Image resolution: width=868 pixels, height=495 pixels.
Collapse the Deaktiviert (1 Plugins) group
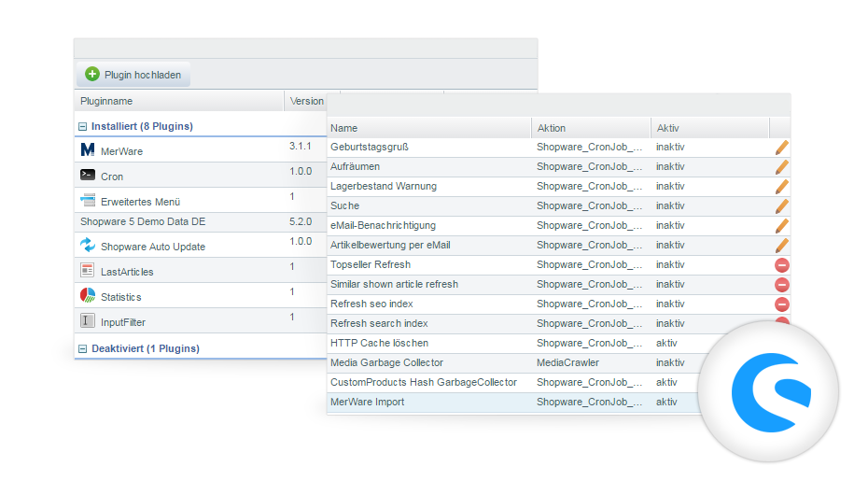click(82, 348)
